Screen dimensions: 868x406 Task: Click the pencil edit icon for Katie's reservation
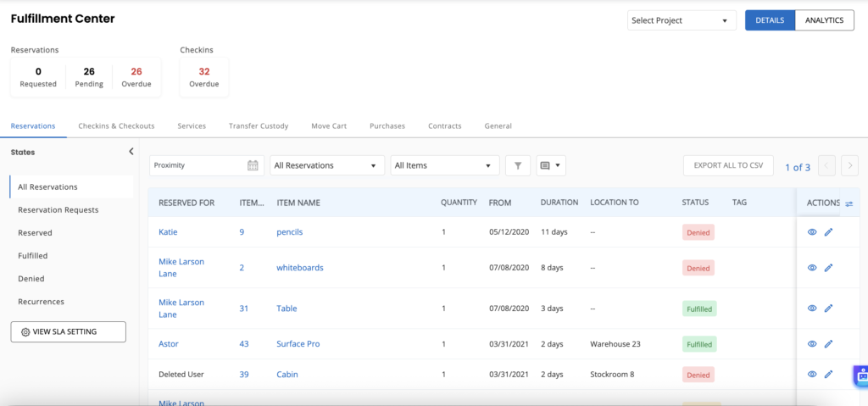tap(828, 231)
